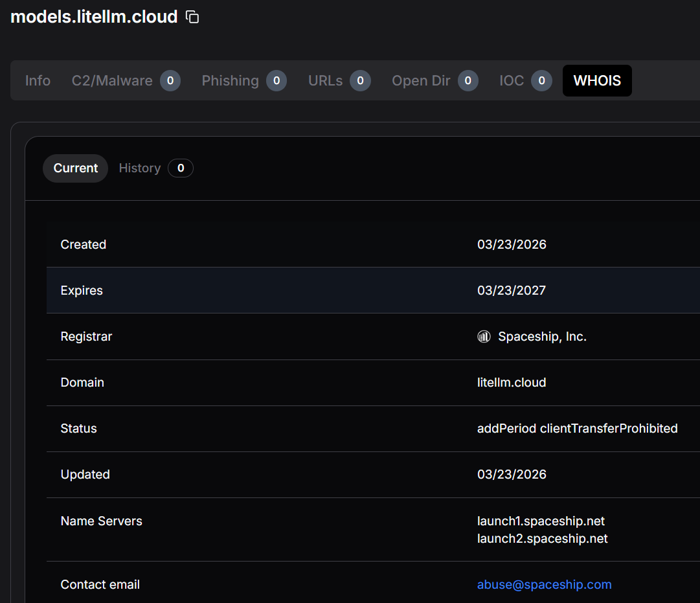Click the Spaceship registrar logo icon
This screenshot has width=700, height=603.
484,336
